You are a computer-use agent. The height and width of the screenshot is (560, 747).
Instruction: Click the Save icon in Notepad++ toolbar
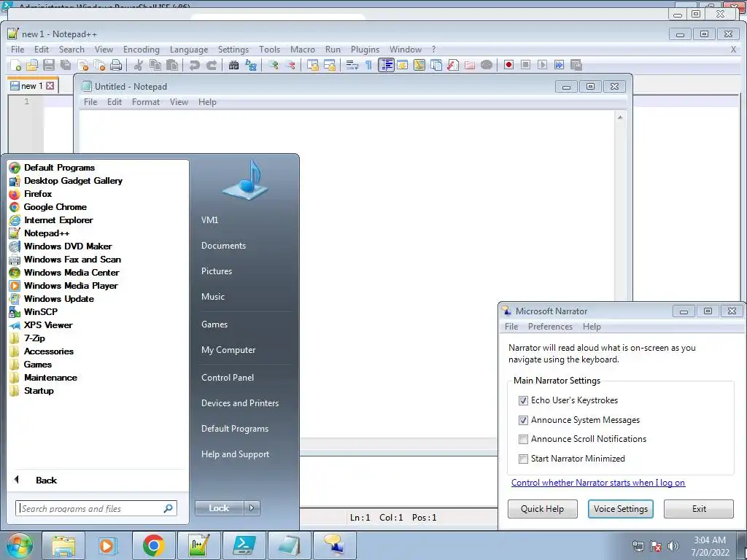coord(49,65)
